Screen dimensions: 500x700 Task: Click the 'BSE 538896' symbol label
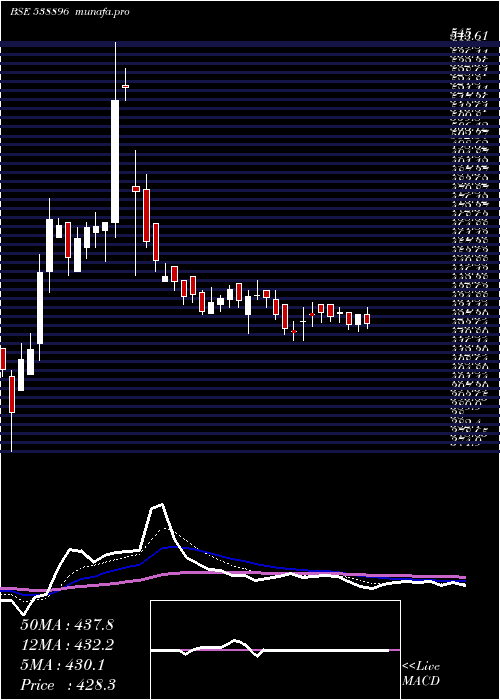(39, 12)
